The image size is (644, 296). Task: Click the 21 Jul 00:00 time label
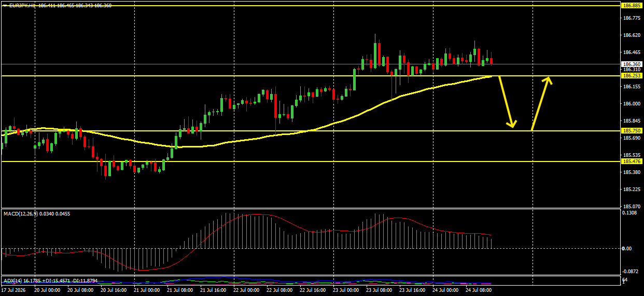coord(146,290)
